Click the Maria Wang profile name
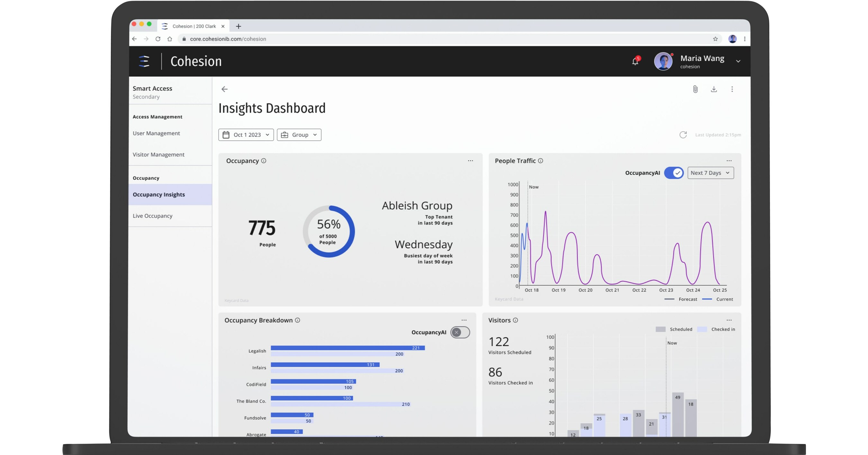This screenshot has height=455, width=868. pyautogui.click(x=702, y=58)
